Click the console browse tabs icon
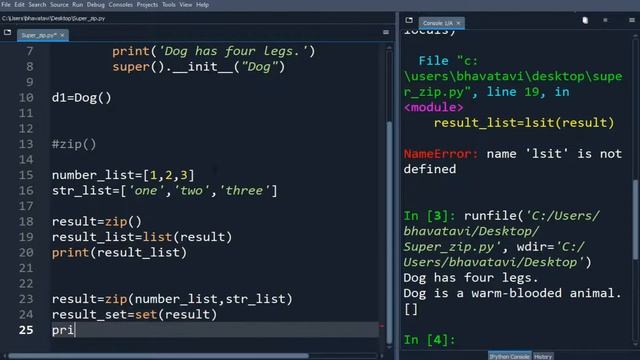 point(409,20)
